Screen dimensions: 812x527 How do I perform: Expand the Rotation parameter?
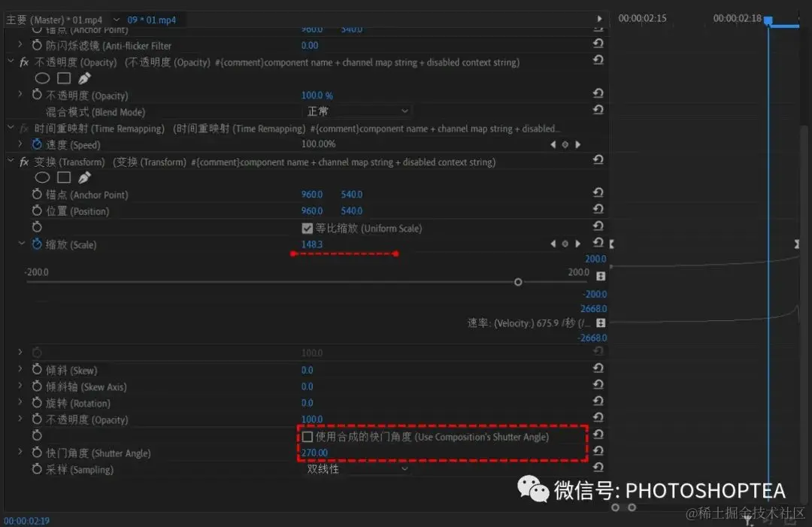(x=20, y=402)
